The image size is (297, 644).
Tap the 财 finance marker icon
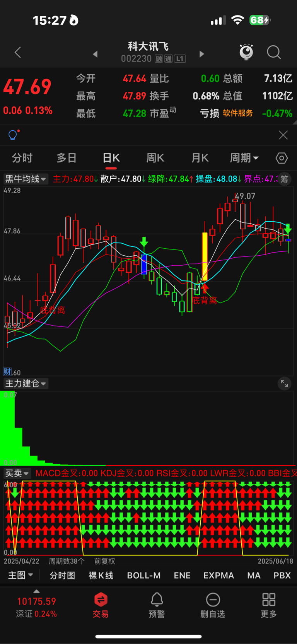coord(7,372)
